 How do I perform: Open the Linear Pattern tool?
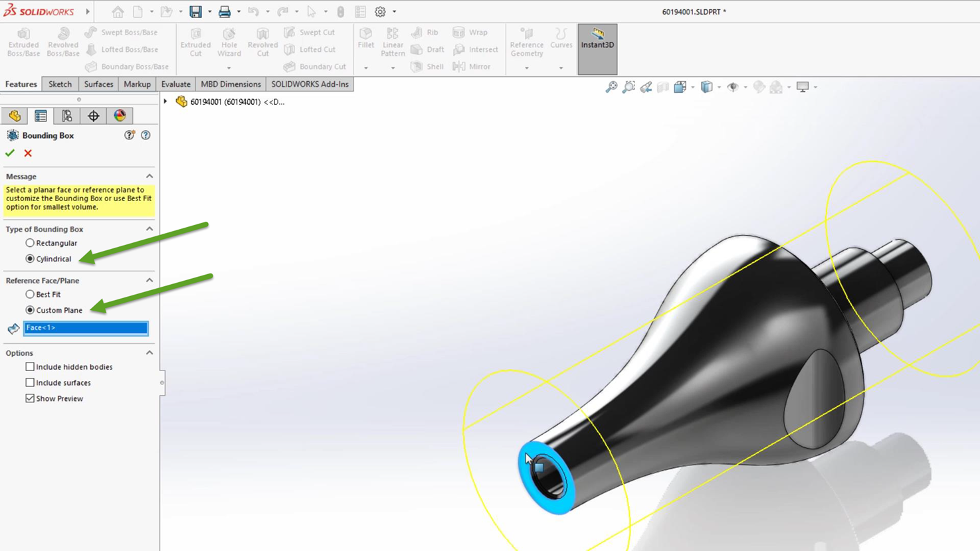pyautogui.click(x=393, y=42)
